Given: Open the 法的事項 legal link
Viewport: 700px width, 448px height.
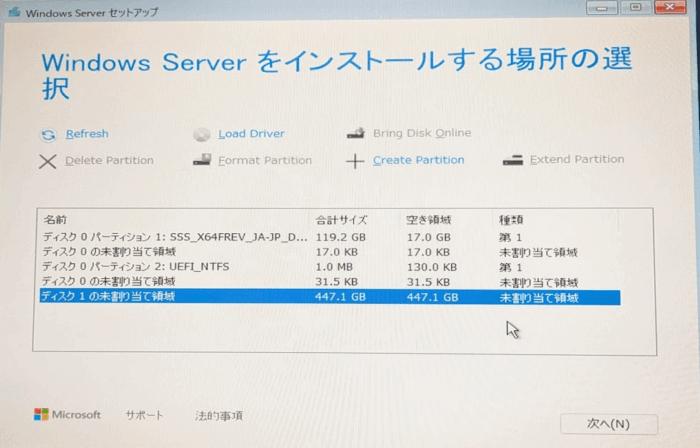Looking at the screenshot, I should 218,415.
